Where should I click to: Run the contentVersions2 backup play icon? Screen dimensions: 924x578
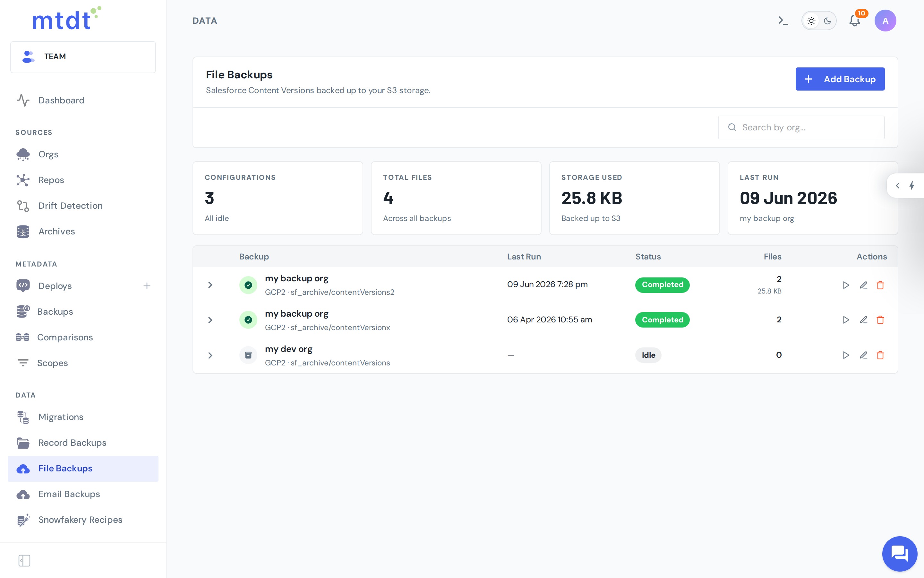(846, 285)
